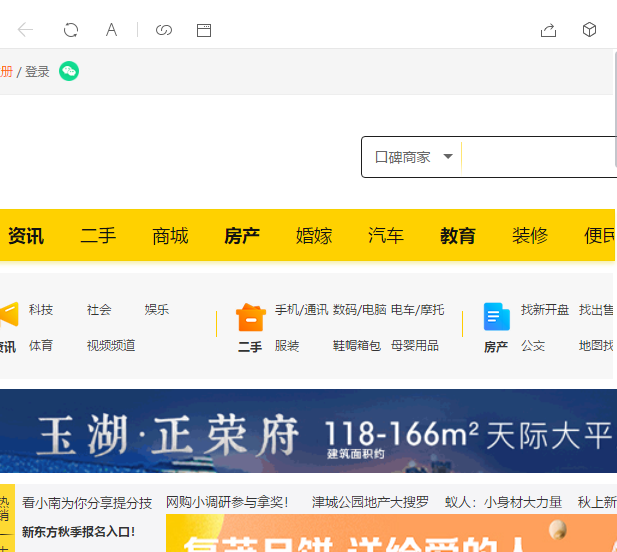Open the 数码/电脑 category link
The width and height of the screenshot is (617, 552).
(x=360, y=310)
